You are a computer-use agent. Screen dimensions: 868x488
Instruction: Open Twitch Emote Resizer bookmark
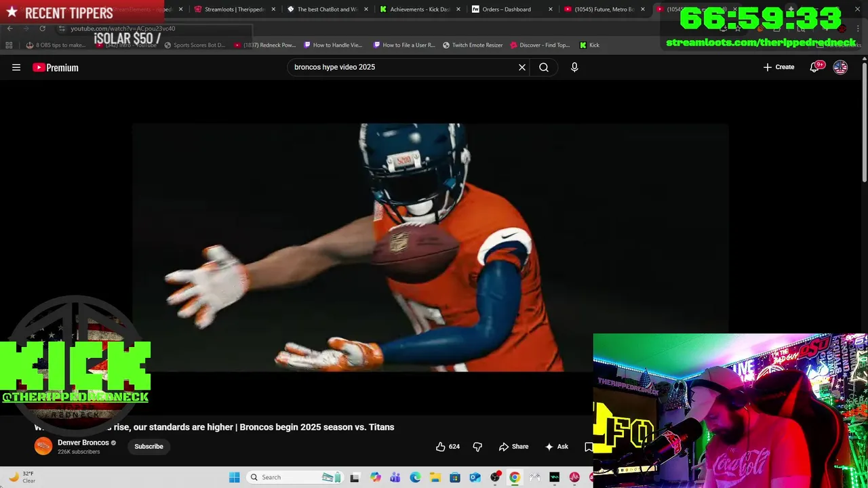click(x=473, y=45)
